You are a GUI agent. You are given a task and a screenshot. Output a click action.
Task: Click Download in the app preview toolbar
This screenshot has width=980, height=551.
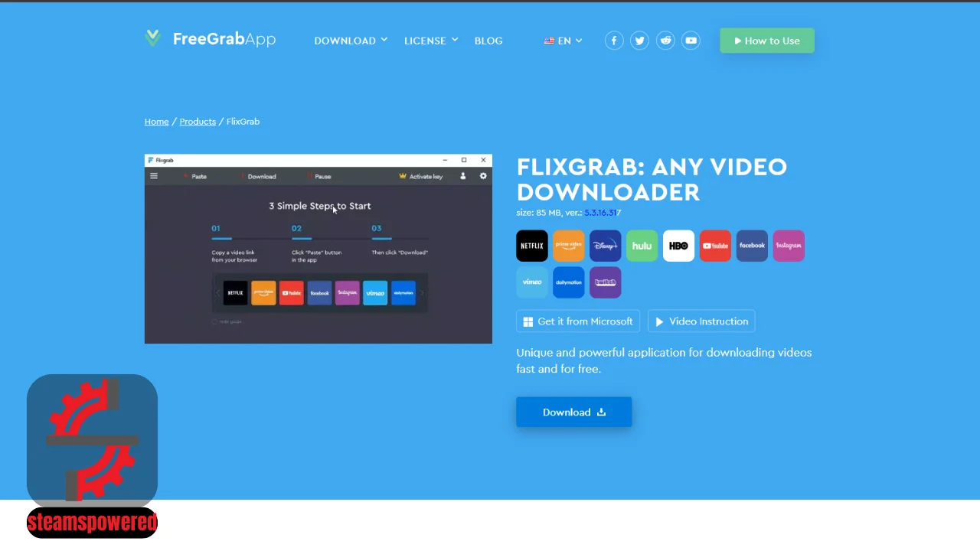coord(258,176)
